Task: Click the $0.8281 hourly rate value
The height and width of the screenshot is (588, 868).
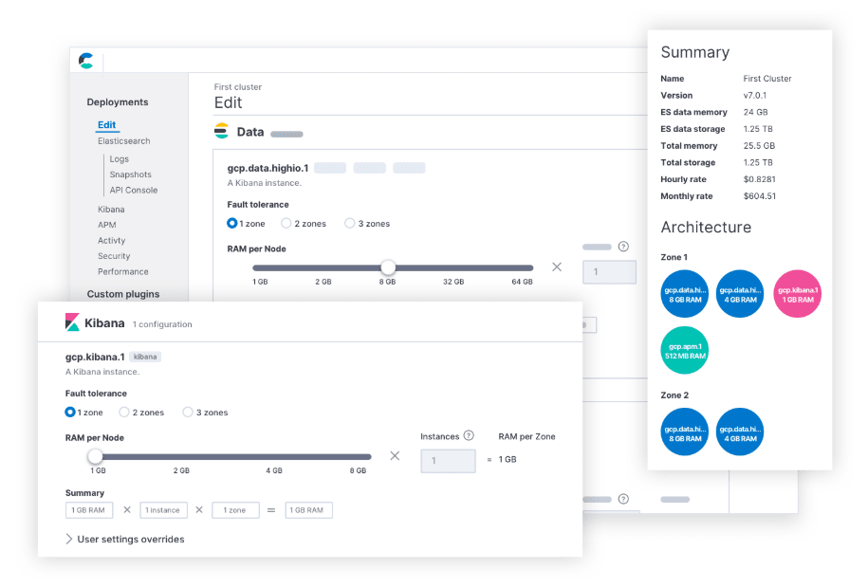Action: pyautogui.click(x=760, y=179)
